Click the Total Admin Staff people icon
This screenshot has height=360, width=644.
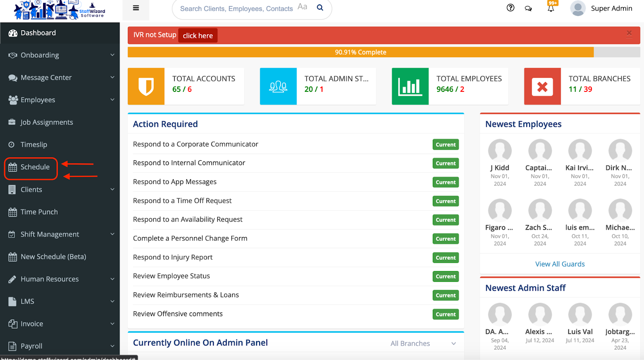point(278,87)
